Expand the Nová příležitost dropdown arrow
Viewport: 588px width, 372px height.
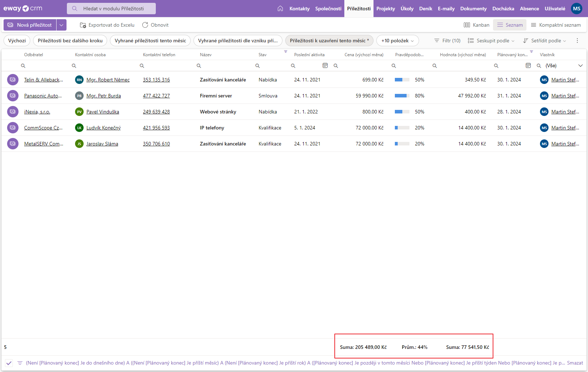[x=62, y=25]
